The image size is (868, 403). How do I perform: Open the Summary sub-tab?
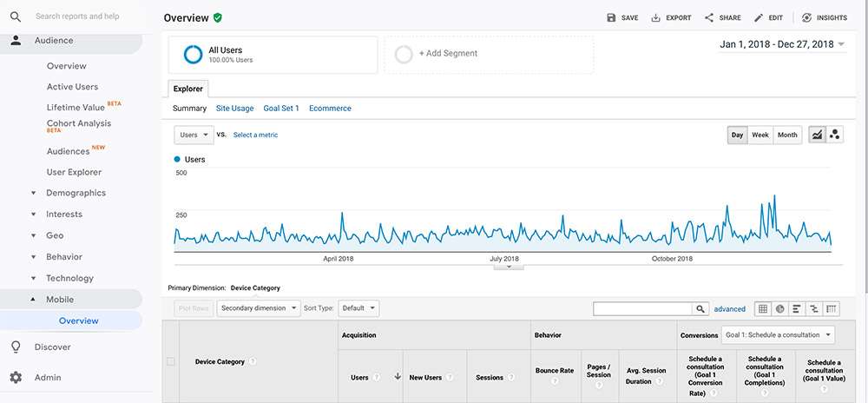[189, 109]
